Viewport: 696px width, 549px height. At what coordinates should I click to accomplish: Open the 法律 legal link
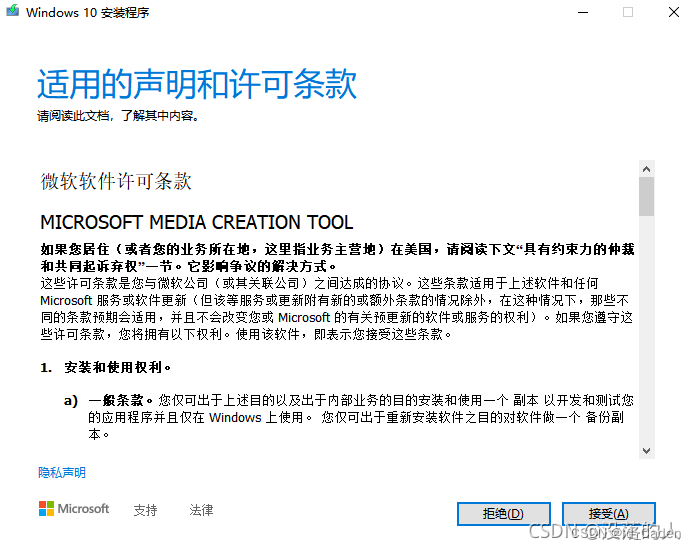click(201, 510)
